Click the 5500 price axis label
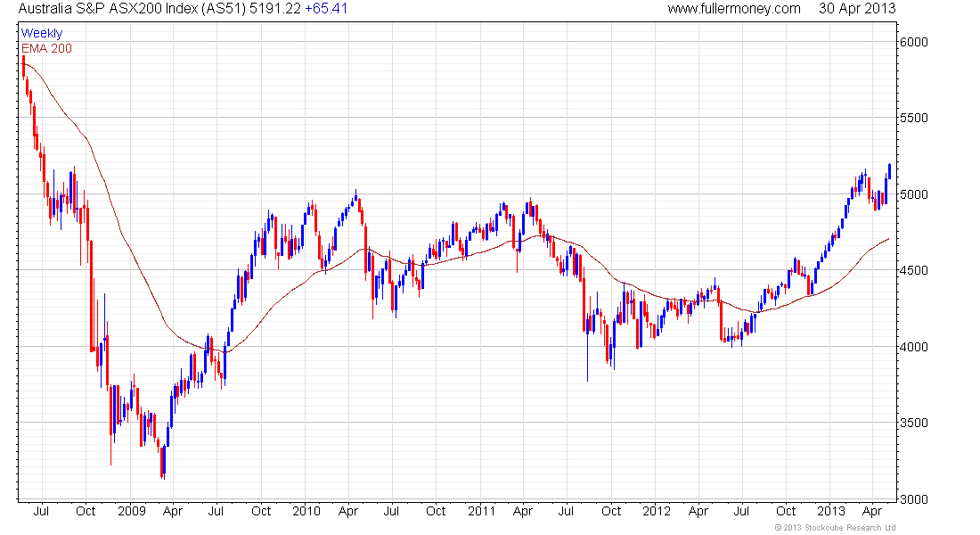Image resolution: width=980 pixels, height=535 pixels. (x=914, y=118)
